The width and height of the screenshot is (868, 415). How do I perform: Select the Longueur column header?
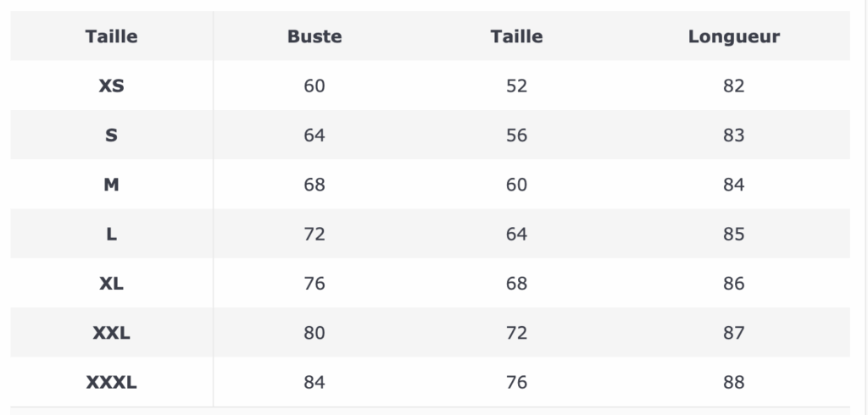click(x=733, y=36)
